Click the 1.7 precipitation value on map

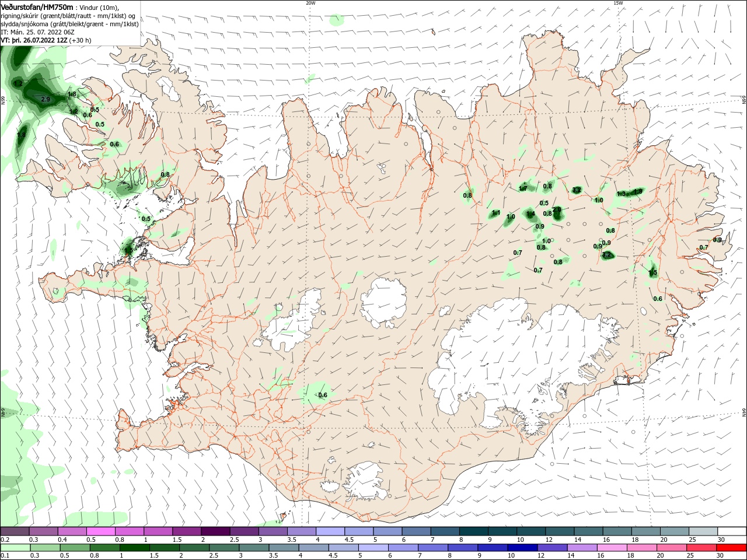(x=523, y=188)
